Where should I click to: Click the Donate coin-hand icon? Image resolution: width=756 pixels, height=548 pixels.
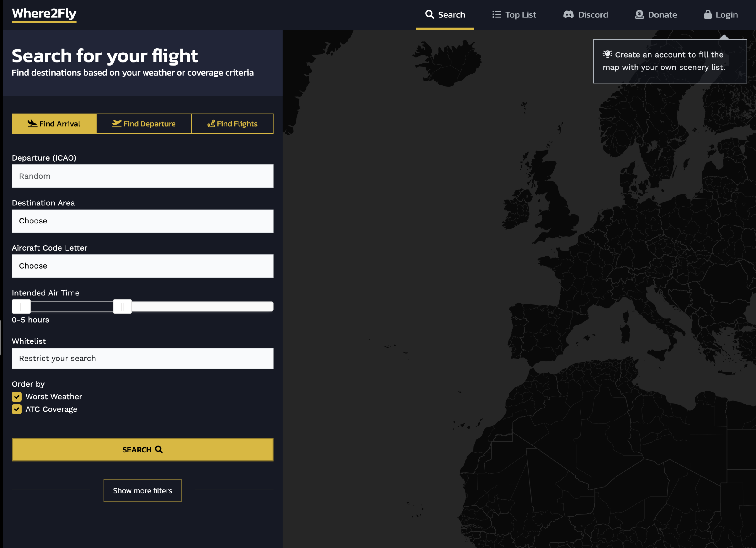[639, 14]
